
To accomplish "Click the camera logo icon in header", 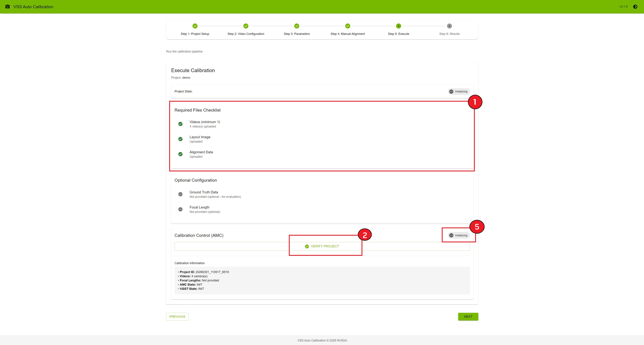I will (8, 7).
